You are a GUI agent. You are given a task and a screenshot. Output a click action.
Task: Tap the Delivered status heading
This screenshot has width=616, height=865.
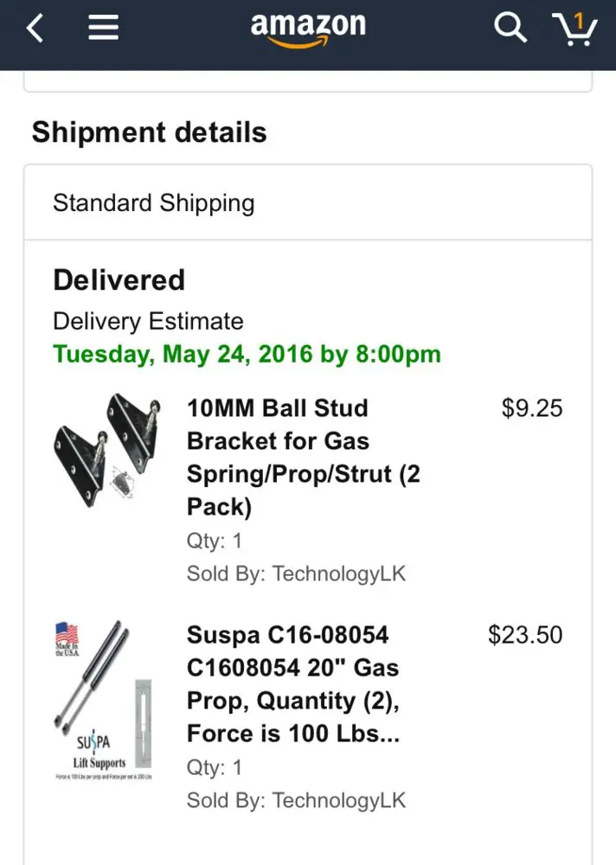(x=119, y=279)
